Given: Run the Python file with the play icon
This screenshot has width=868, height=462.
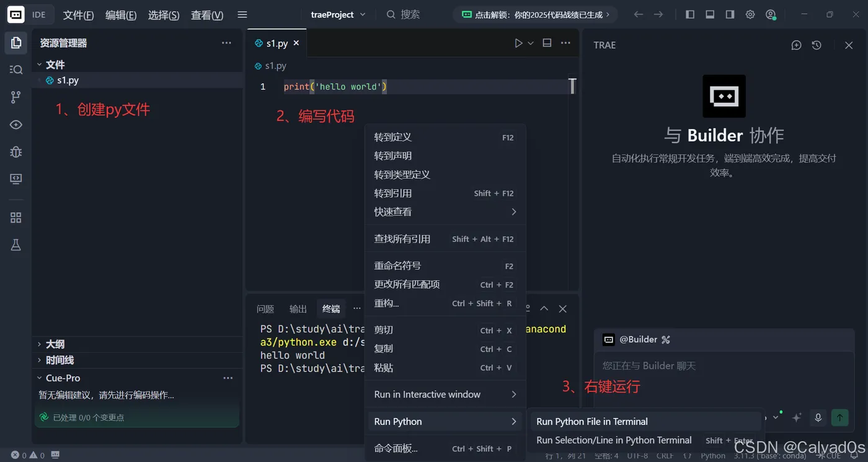Looking at the screenshot, I should click(x=518, y=43).
